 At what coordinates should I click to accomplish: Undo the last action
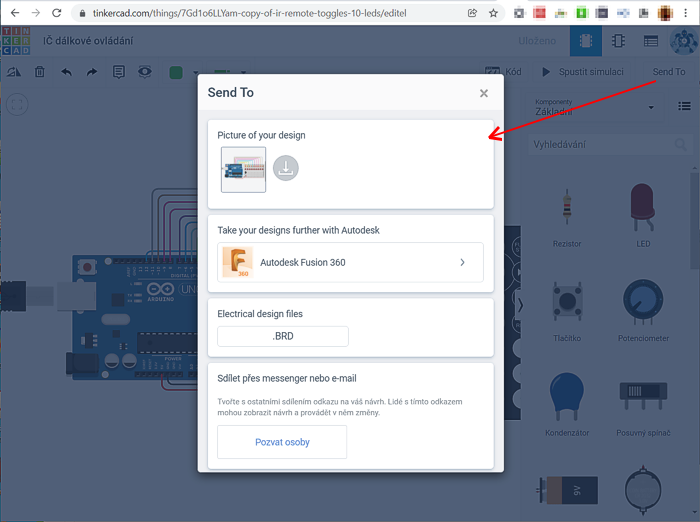[x=67, y=71]
